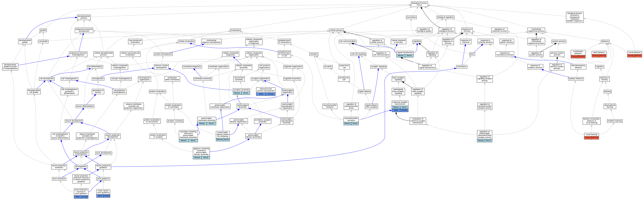Click the 'social behavior' node
The image size is (644, 200).
(x=634, y=54)
